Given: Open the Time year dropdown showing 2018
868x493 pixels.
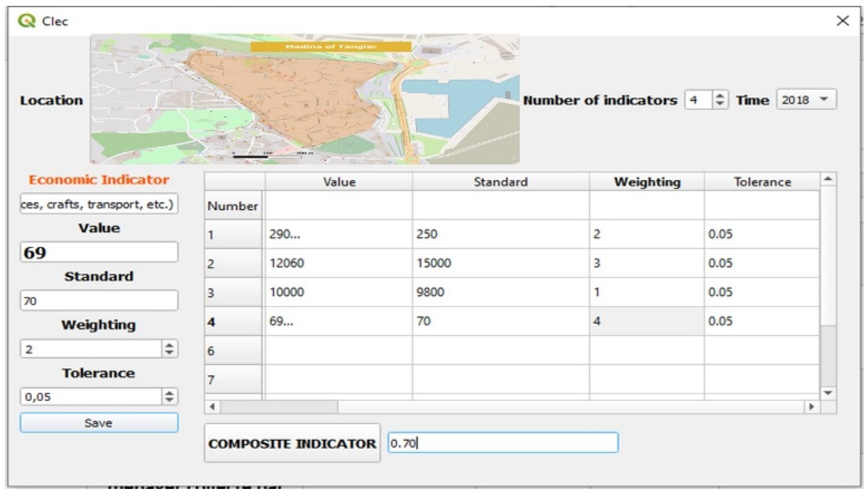Looking at the screenshot, I should tap(806, 100).
